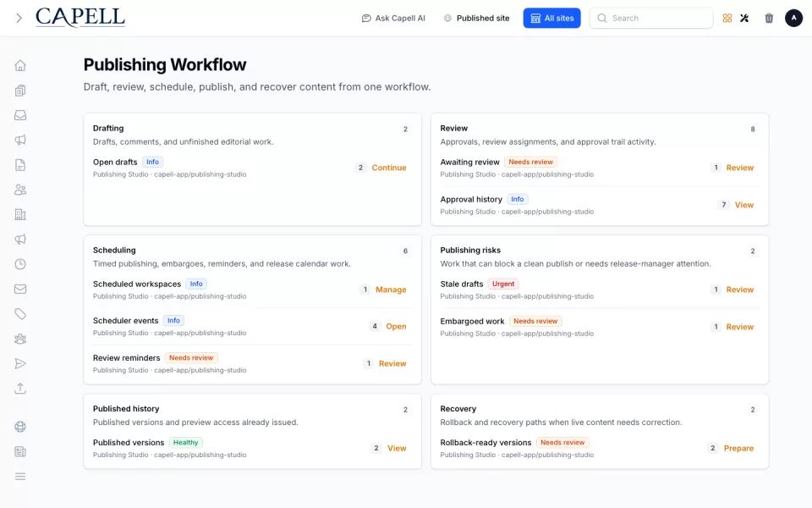Open the Published site link

(476, 18)
